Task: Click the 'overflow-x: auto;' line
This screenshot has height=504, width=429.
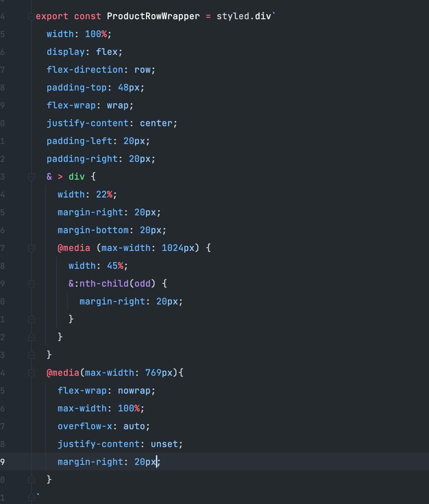Action: (104, 426)
